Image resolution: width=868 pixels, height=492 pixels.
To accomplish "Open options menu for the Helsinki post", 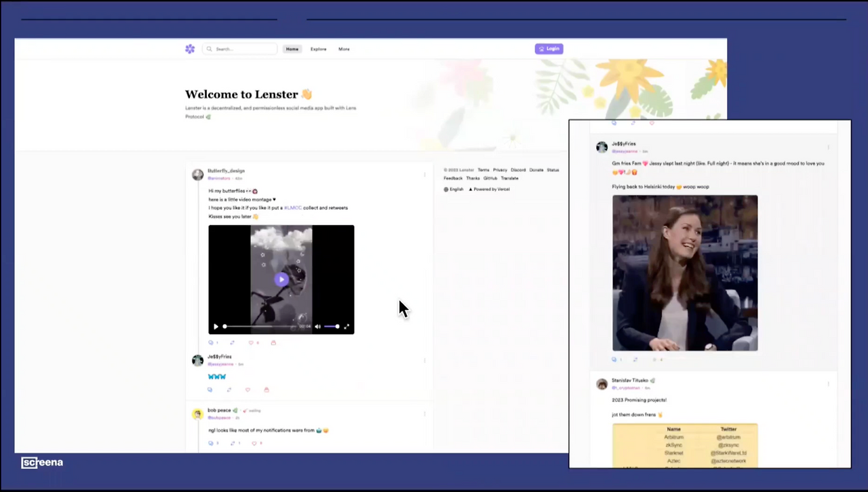I will click(828, 147).
